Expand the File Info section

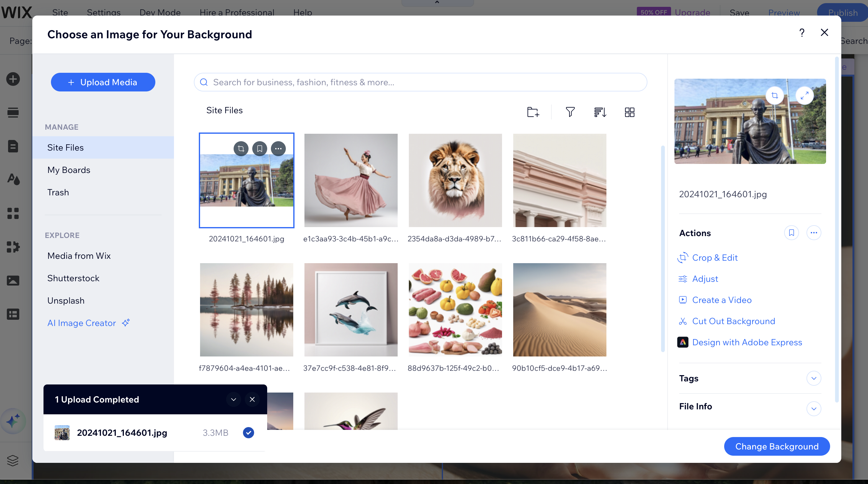(x=814, y=408)
